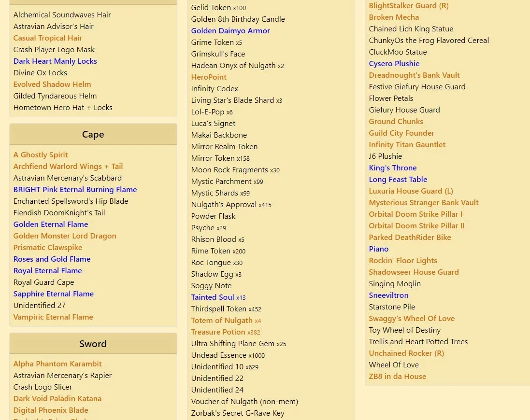Open Swaggy's Wheel Of Love
Viewport: 530px width, 420px height.
[x=412, y=318]
